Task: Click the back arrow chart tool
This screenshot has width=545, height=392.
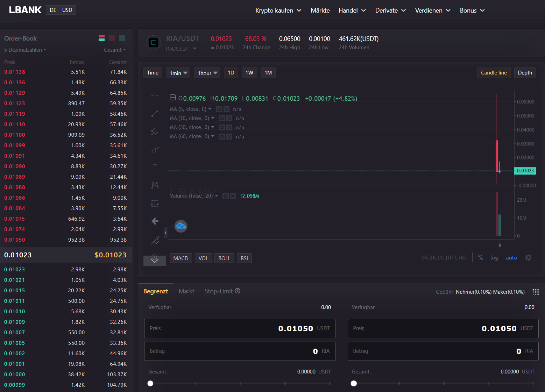Action: coord(155,221)
